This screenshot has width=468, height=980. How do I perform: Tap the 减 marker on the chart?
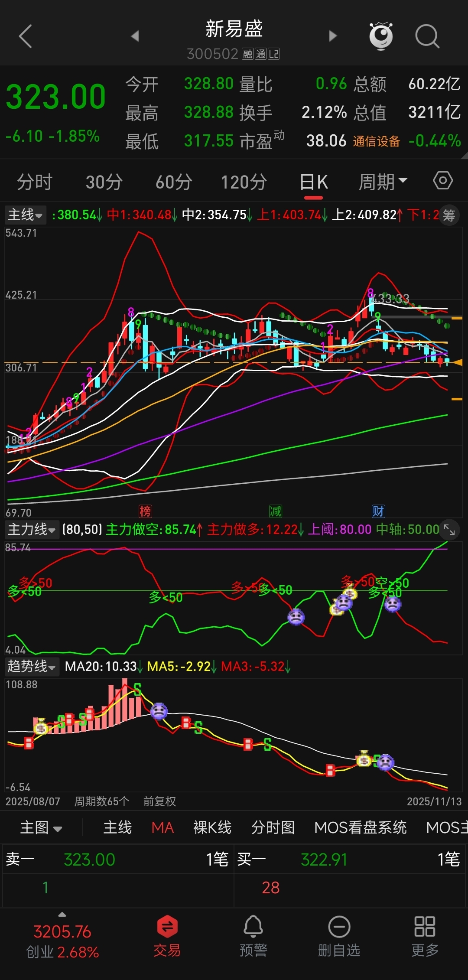click(275, 511)
